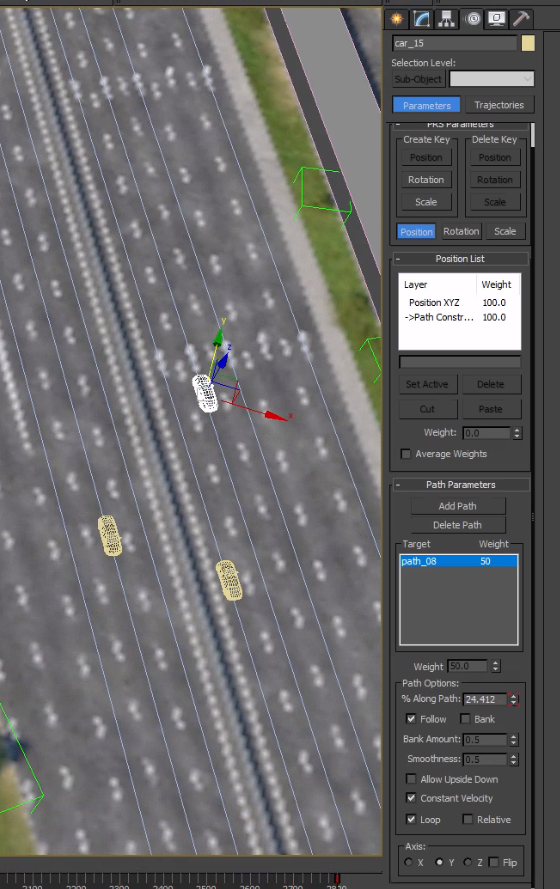Click the Smoothness field
Screen dimensions: 560x889
pos(485,759)
